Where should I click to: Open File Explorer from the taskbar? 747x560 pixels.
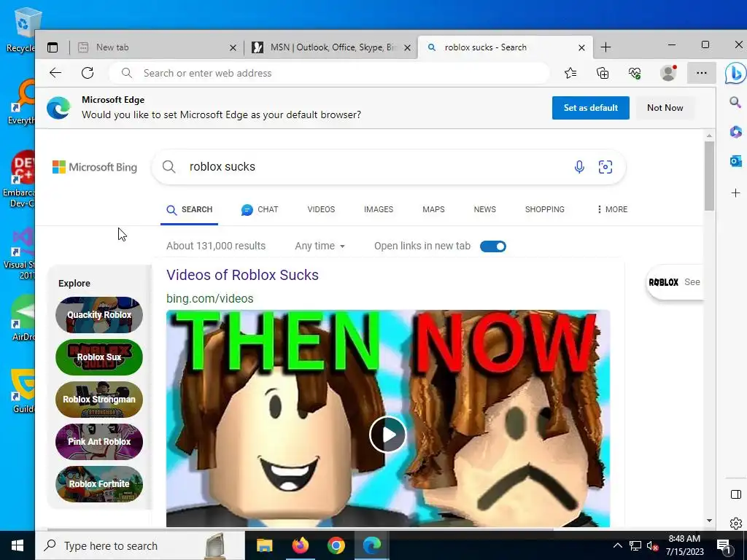pyautogui.click(x=264, y=545)
